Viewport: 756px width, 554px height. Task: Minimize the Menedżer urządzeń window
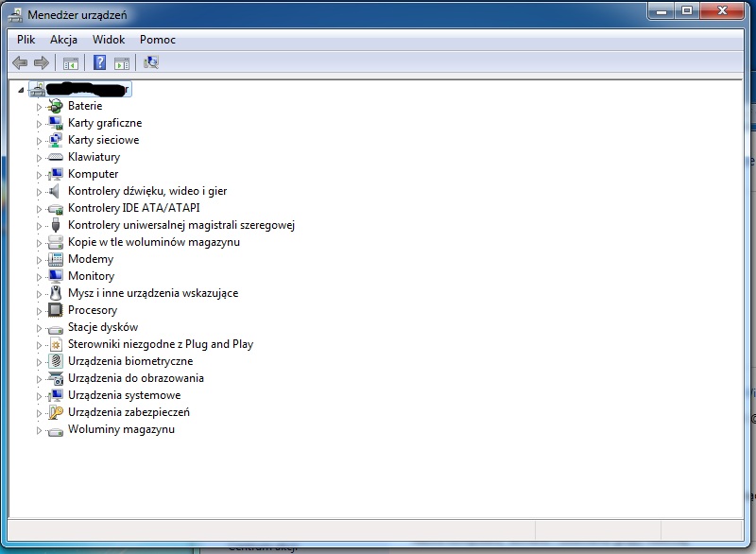(661, 11)
